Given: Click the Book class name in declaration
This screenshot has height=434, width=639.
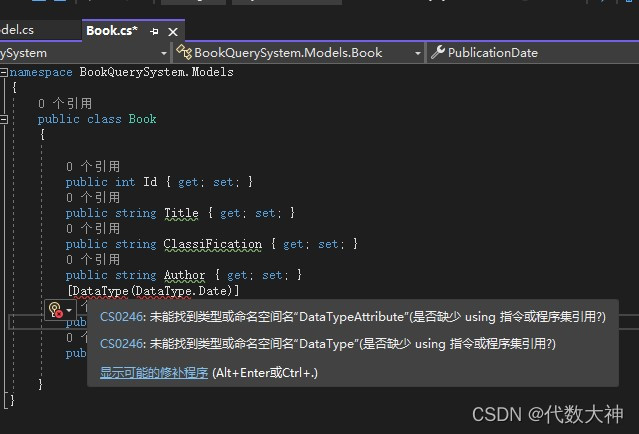Looking at the screenshot, I should [x=143, y=119].
